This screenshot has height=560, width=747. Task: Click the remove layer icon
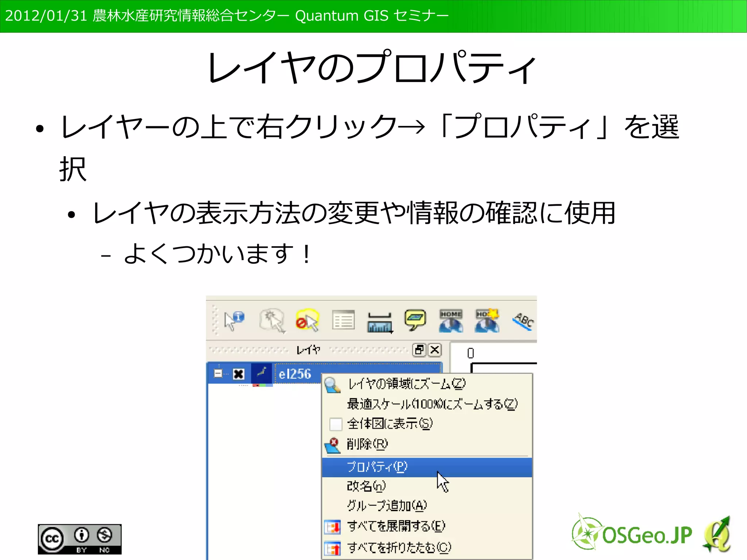(x=332, y=445)
